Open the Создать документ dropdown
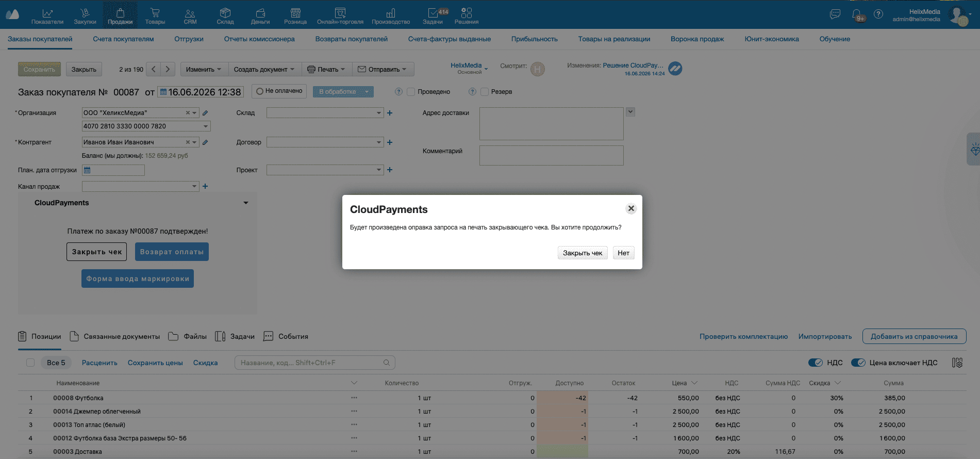The width and height of the screenshot is (980, 459). point(264,69)
